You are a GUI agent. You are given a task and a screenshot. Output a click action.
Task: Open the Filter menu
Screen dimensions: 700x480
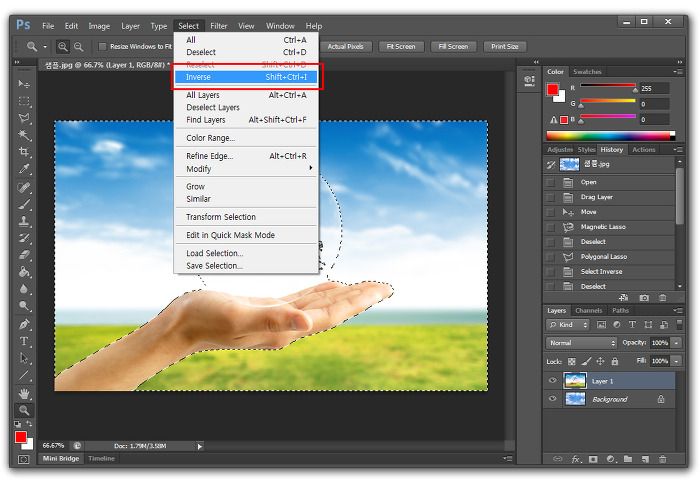[x=219, y=26]
